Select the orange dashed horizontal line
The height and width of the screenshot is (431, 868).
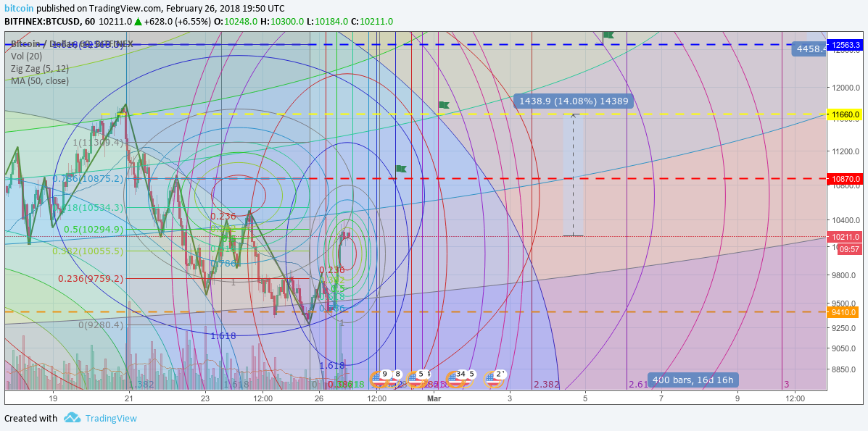pos(416,311)
